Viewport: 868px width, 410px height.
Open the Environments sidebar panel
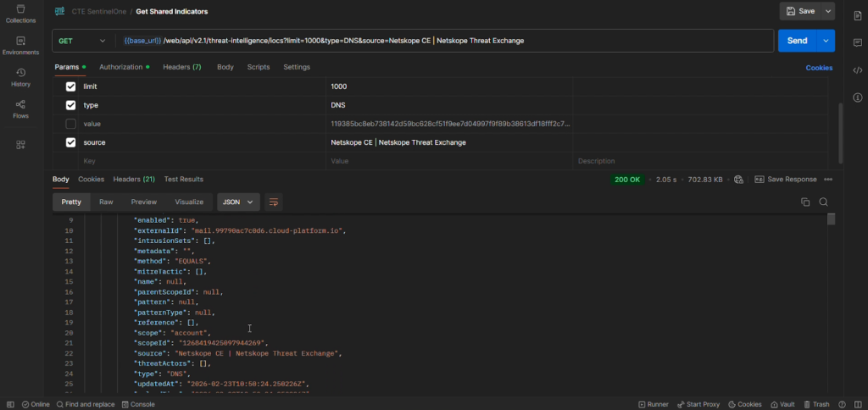point(20,46)
